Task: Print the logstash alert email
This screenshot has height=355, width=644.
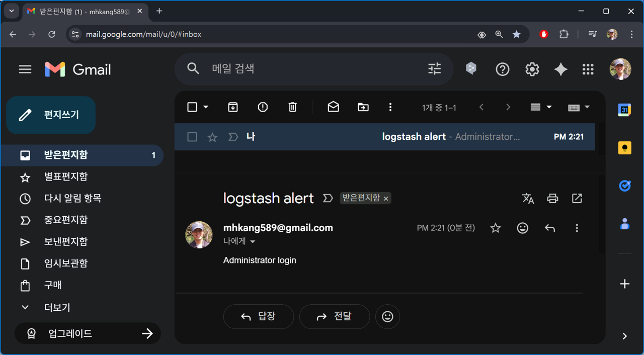Action: [x=552, y=198]
